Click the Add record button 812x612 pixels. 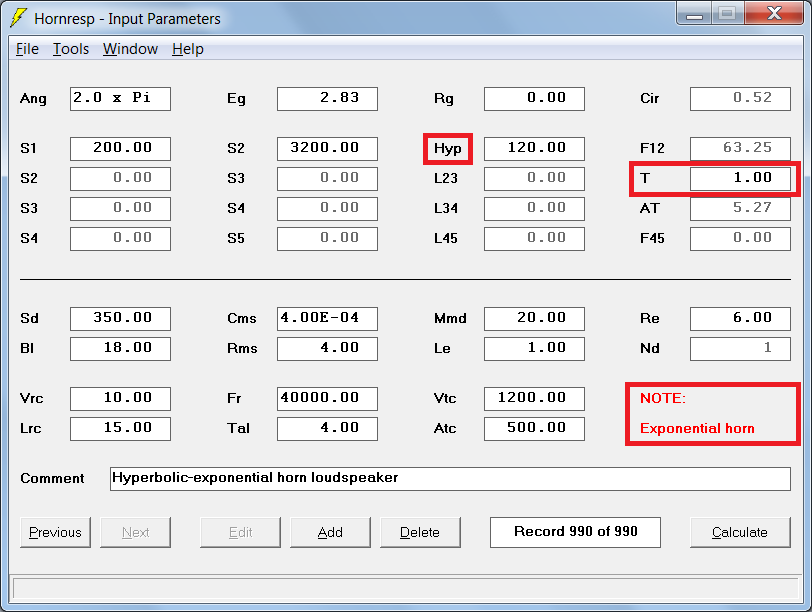tap(330, 532)
